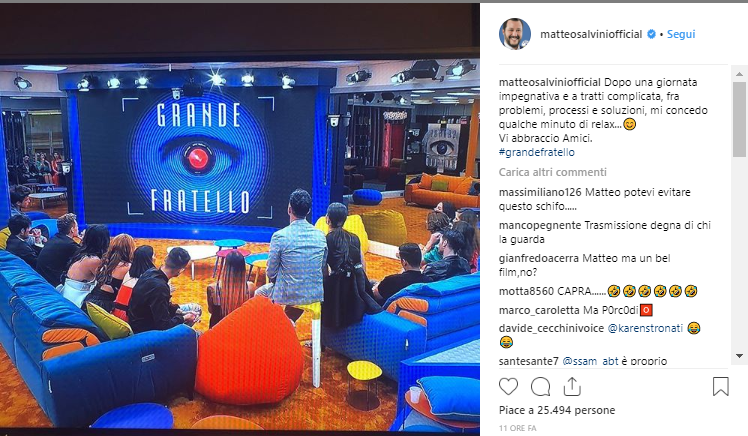Screen dimensions: 748x436
Task: Open the matteosalvinioffical profile avatar
Action: pyautogui.click(x=515, y=34)
